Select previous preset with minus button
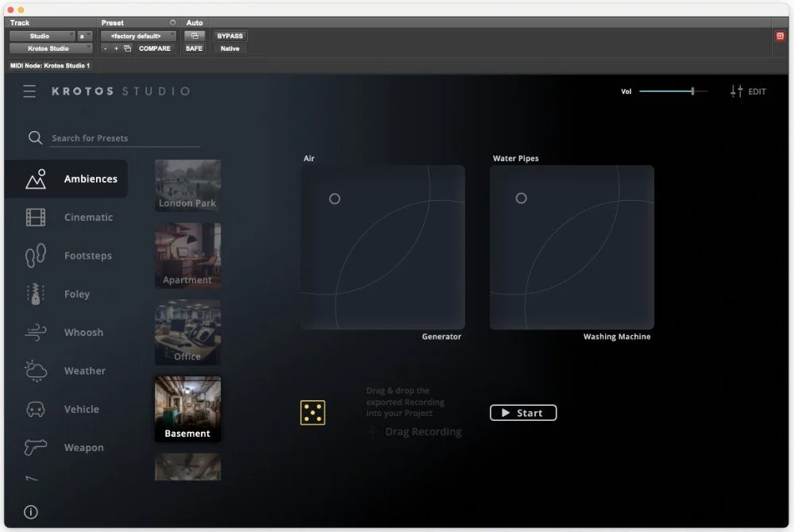The height and width of the screenshot is (532, 794). 106,48
